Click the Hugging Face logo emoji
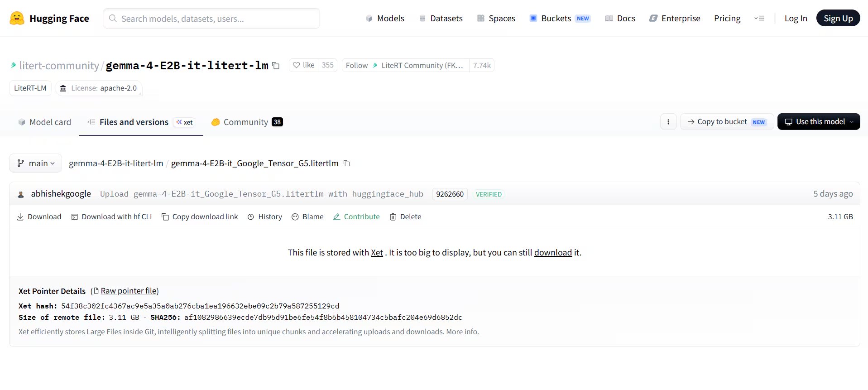Screen dimensions: 868x390 click(17, 18)
